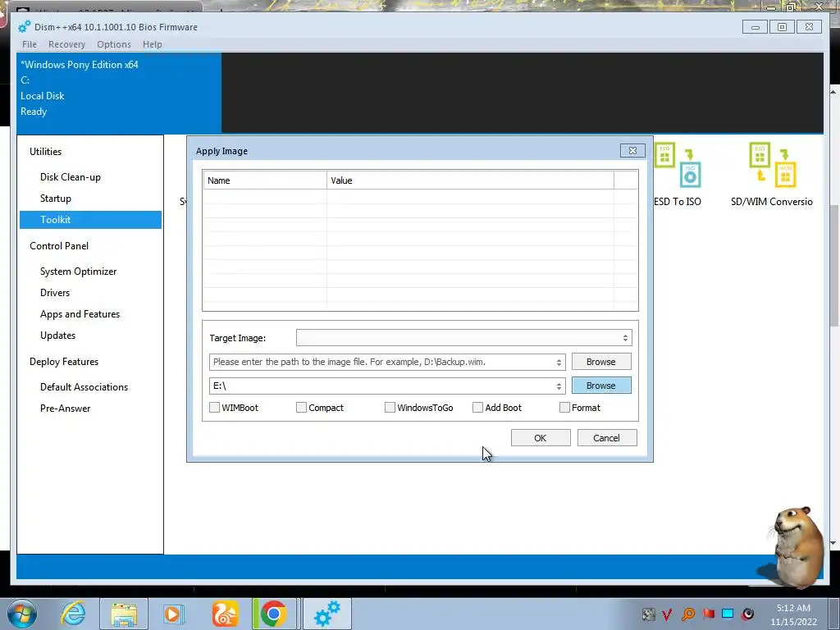Image resolution: width=840 pixels, height=630 pixels.
Task: Click the ESD To ISO tool icon
Action: [x=678, y=165]
